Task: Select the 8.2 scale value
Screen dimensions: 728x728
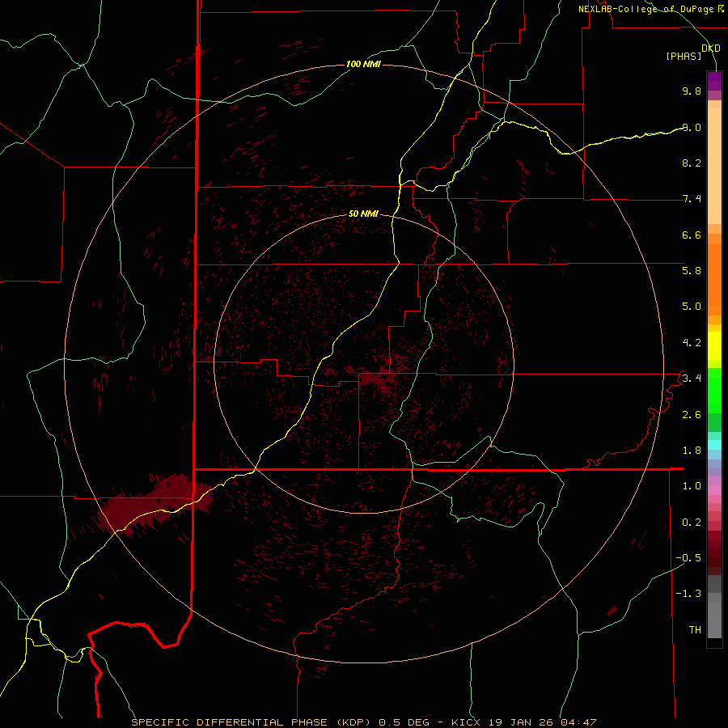Action: tap(692, 163)
